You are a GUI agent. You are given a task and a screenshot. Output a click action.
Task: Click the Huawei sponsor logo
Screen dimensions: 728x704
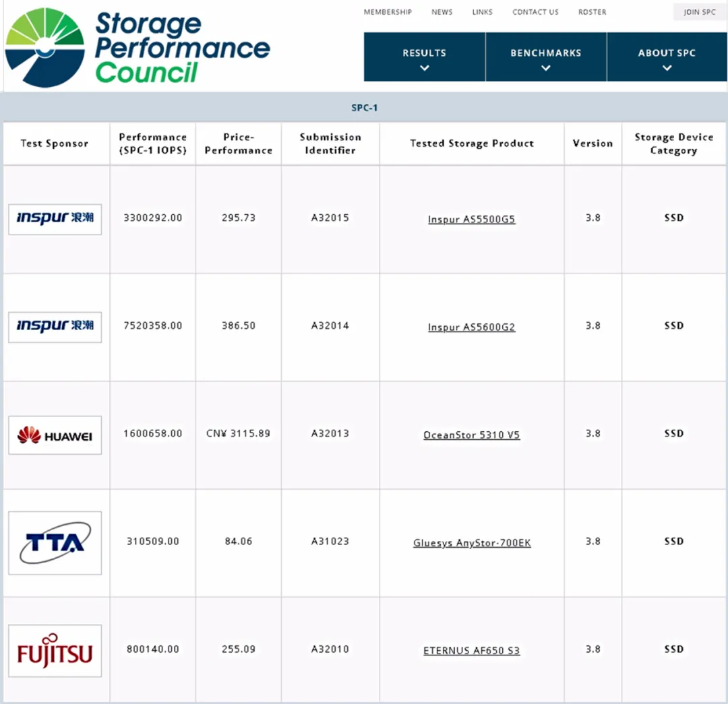55,435
